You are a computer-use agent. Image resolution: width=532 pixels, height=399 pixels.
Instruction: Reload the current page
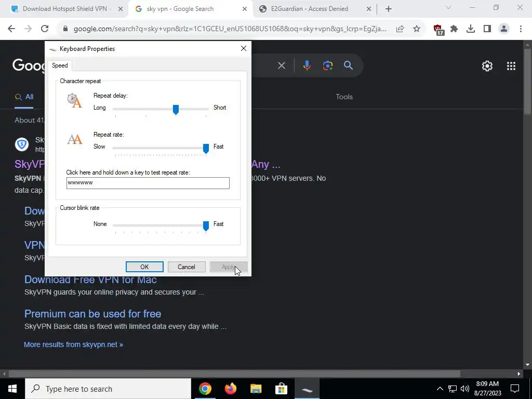[x=45, y=29]
